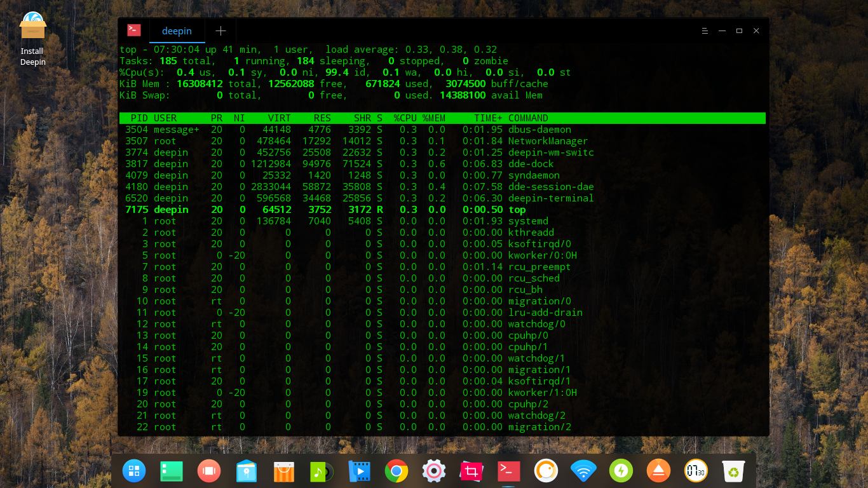Click the green power lightning icon

[621, 471]
